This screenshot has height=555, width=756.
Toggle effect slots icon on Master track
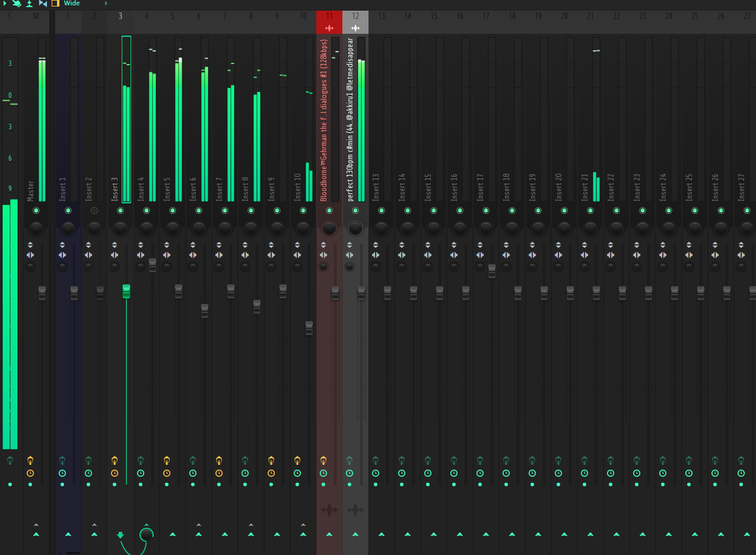pos(30,460)
